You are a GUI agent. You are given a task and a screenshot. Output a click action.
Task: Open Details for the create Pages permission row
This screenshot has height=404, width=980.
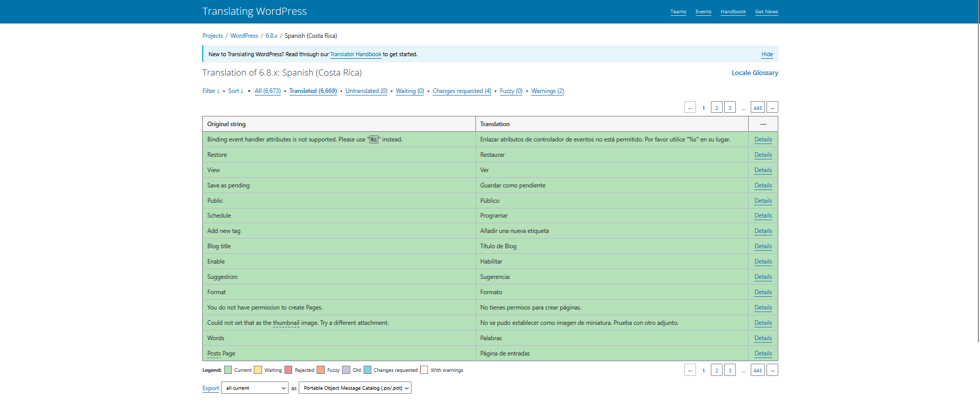(x=763, y=307)
